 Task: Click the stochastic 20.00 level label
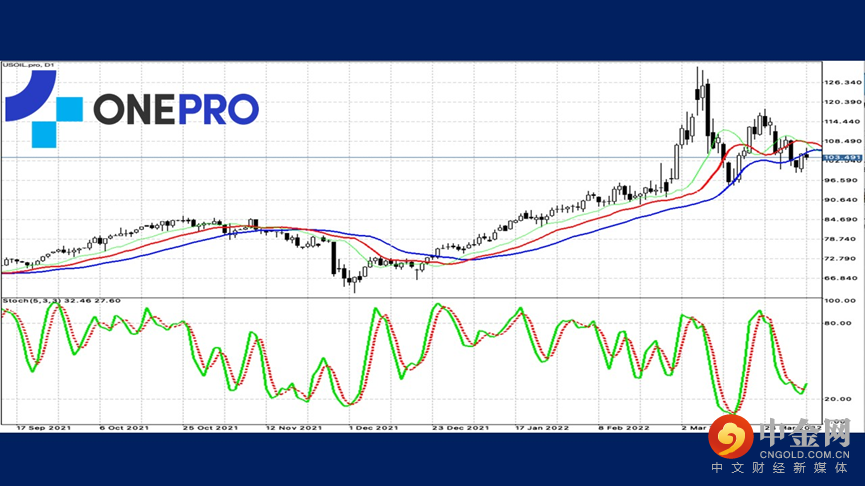839,399
